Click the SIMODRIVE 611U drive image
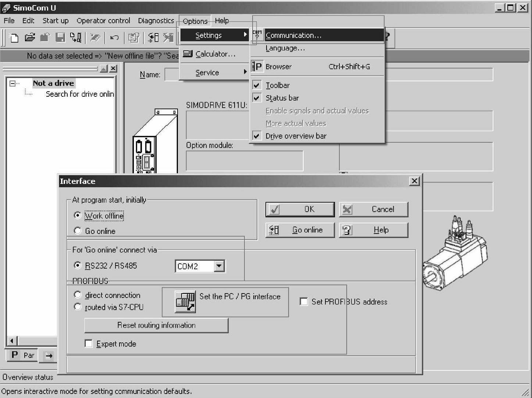Image resolution: width=532 pixels, height=398 pixels. point(155,141)
